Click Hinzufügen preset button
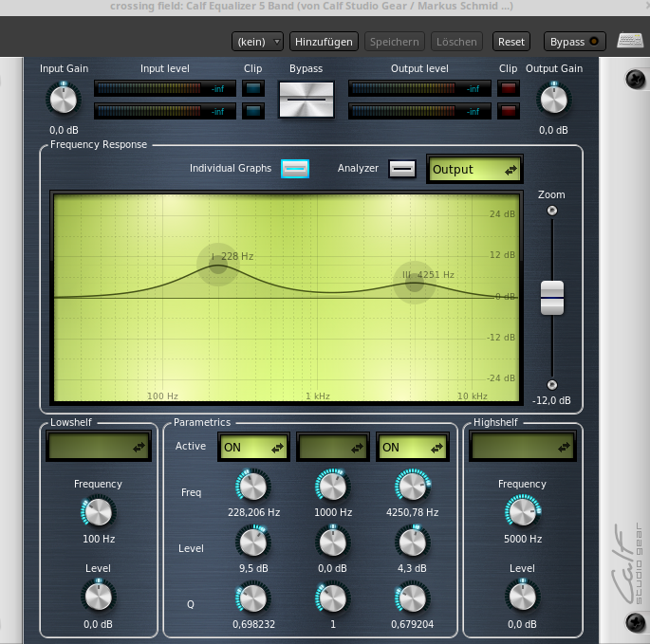This screenshot has width=650, height=644. tap(324, 42)
